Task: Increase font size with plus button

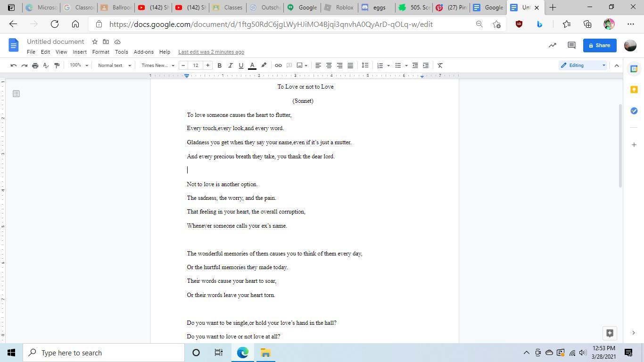Action: point(207,66)
